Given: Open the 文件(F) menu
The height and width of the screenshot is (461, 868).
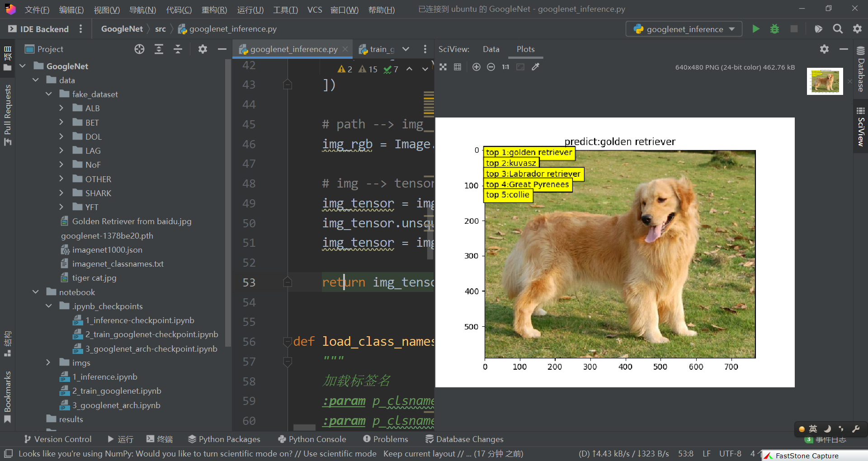Looking at the screenshot, I should click(37, 9).
